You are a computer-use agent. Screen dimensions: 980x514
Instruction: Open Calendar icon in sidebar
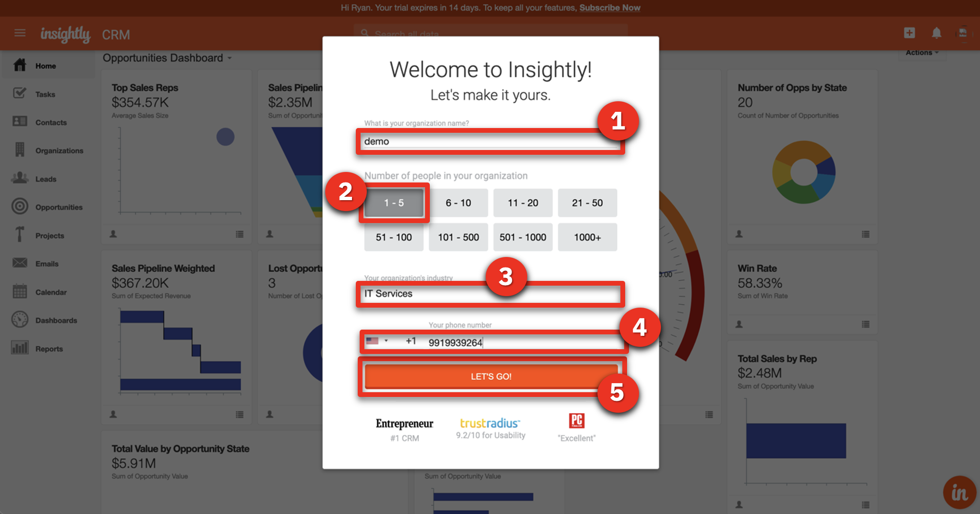tap(20, 291)
